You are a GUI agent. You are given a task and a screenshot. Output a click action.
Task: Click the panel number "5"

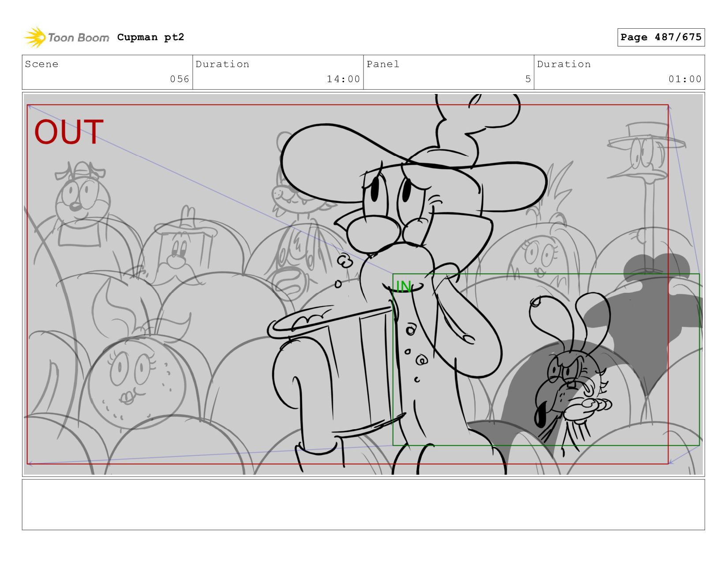pyautogui.click(x=528, y=79)
